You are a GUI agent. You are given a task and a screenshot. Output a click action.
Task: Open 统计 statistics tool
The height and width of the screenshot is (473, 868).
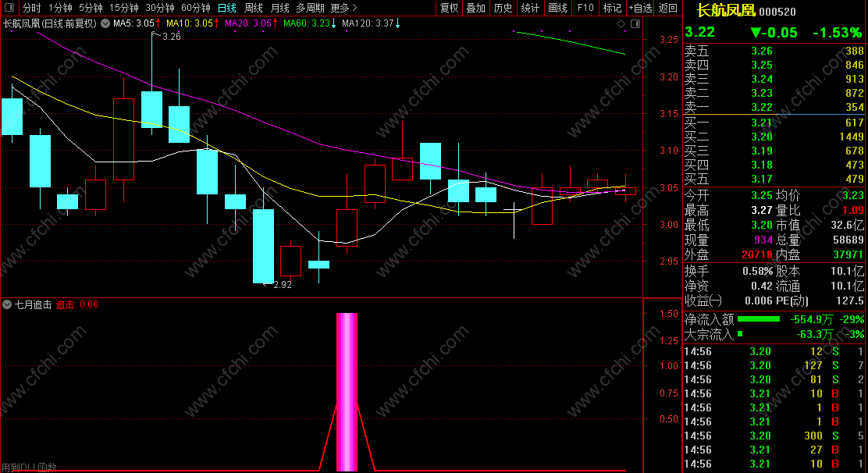coord(530,8)
